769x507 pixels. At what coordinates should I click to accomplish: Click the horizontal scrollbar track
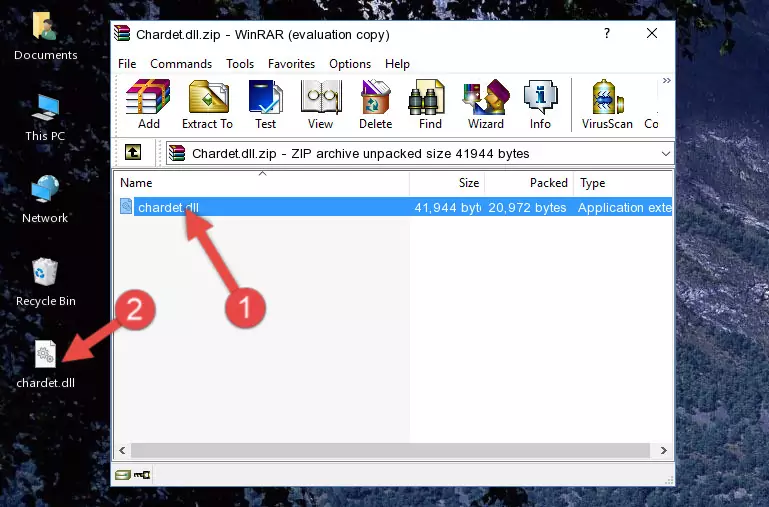click(x=390, y=450)
